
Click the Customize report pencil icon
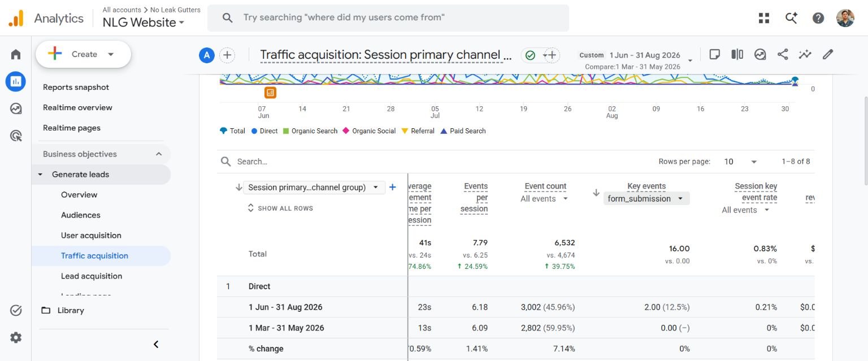pyautogui.click(x=828, y=54)
